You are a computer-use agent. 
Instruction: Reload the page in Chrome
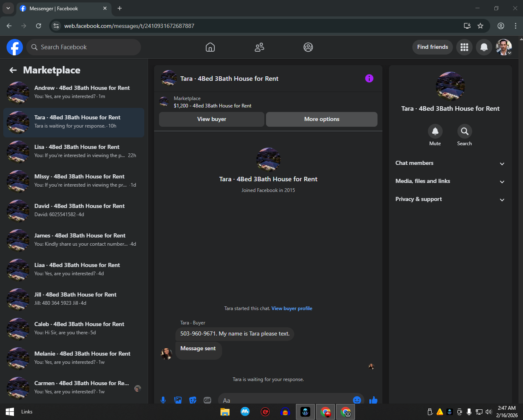pyautogui.click(x=39, y=26)
